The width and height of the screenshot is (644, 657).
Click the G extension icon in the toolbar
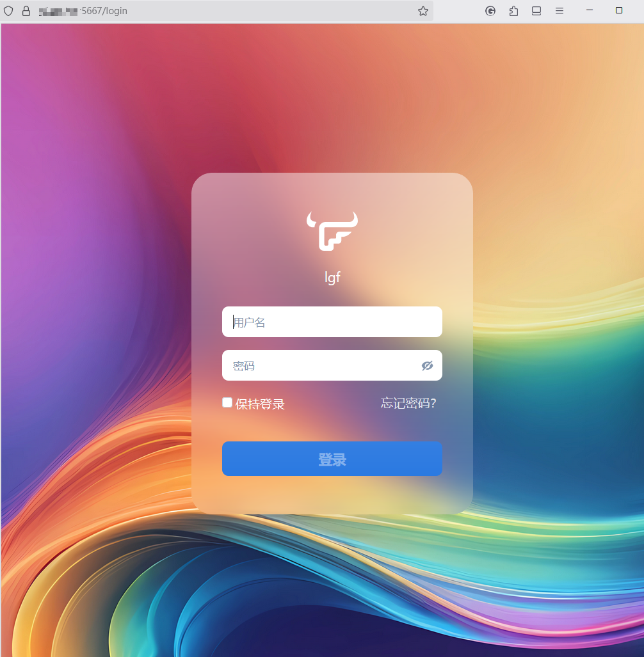point(490,11)
